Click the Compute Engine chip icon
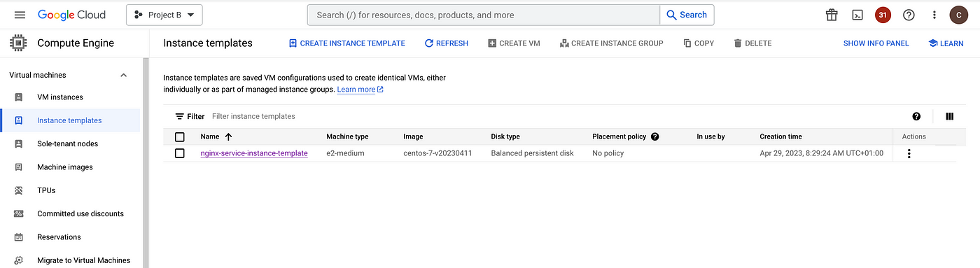This screenshot has width=980, height=268. (18, 43)
